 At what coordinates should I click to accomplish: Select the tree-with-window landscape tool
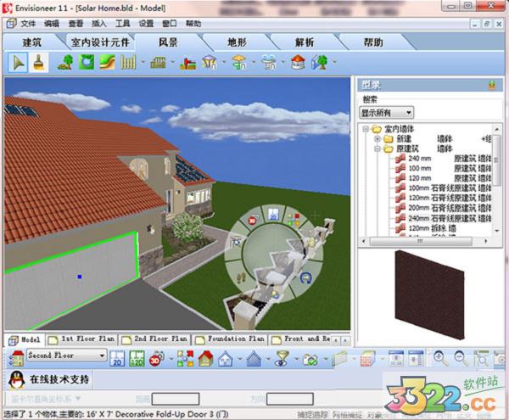320,62
